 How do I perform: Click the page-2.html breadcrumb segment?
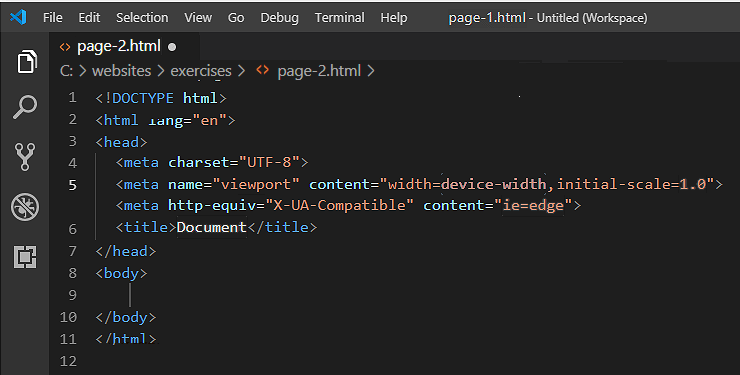[319, 71]
